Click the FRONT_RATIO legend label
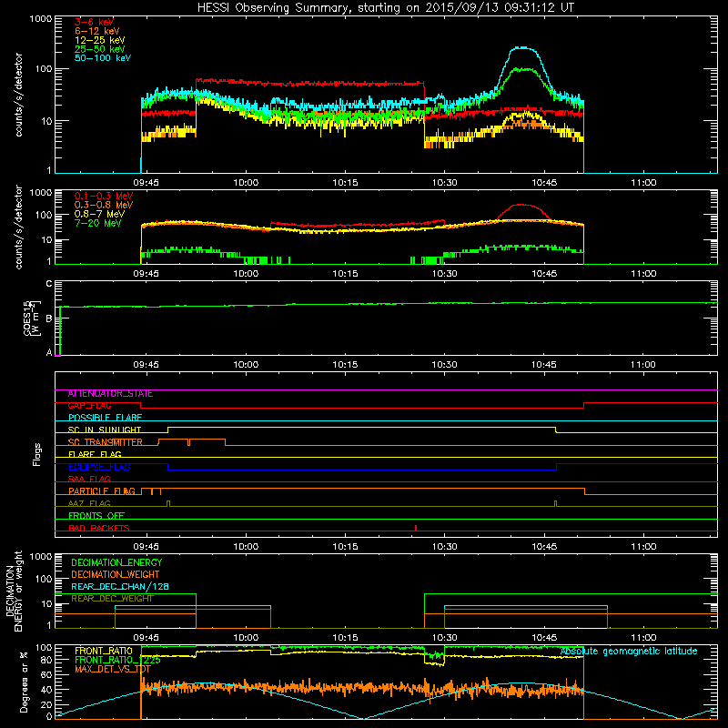The width and height of the screenshot is (728, 728). (x=104, y=651)
